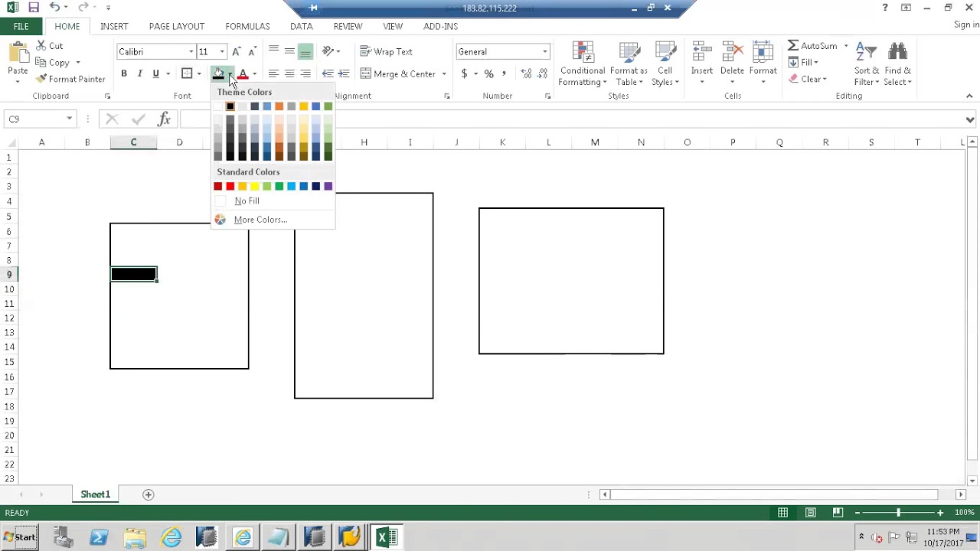Click the Format cells icon
Screen dimensions: 980x551
tap(763, 53)
